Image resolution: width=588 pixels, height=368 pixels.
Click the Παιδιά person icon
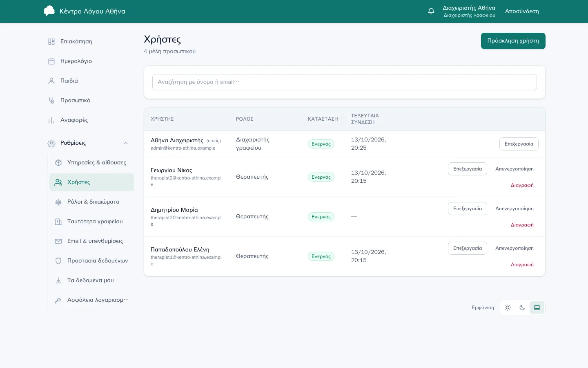coord(51,81)
